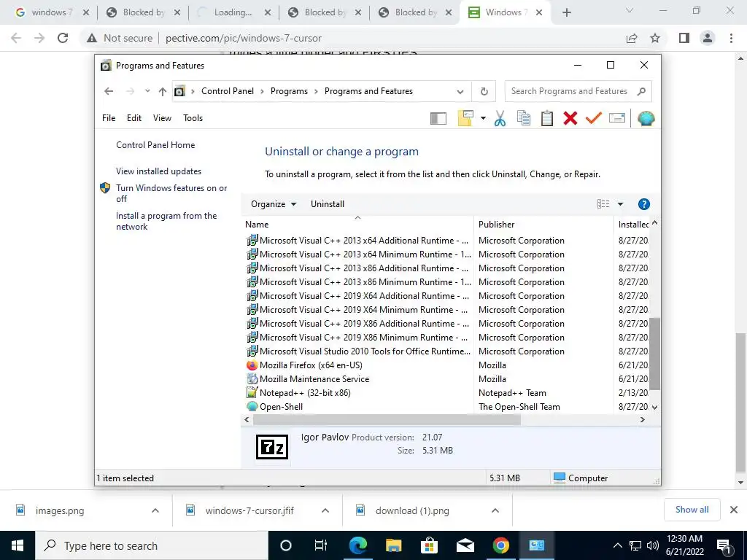Toggle the navigation pane toolbar icon
The height and width of the screenshot is (560, 747).
438,119
